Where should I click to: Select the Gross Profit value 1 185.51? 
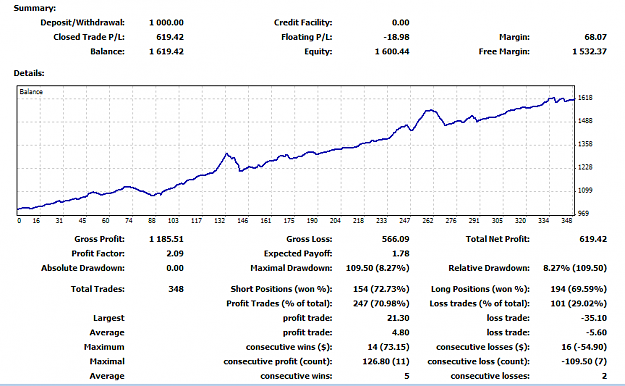(x=166, y=239)
